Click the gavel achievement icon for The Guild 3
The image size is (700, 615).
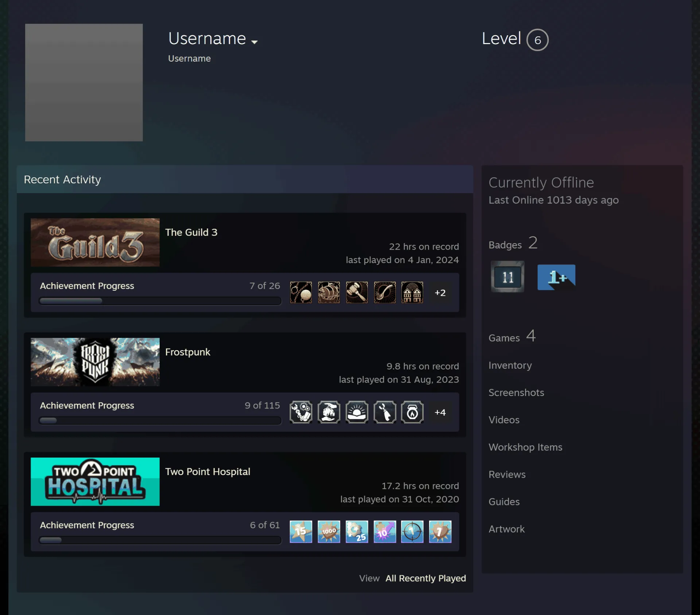click(357, 292)
